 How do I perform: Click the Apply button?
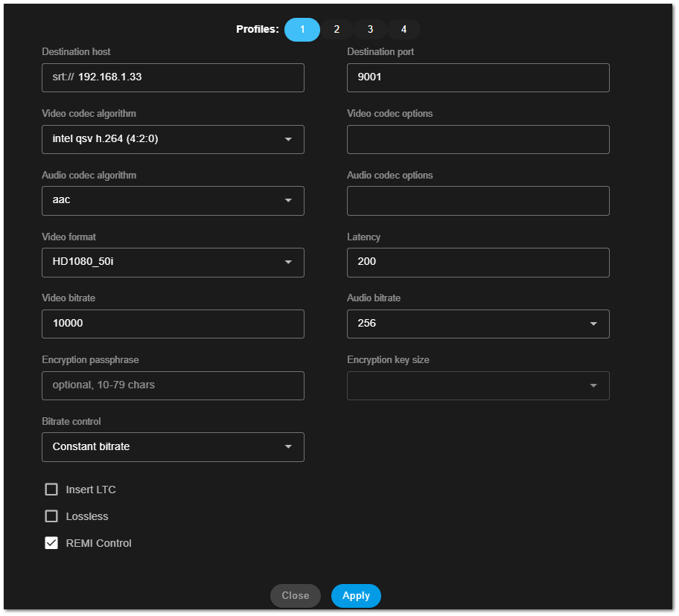[356, 596]
